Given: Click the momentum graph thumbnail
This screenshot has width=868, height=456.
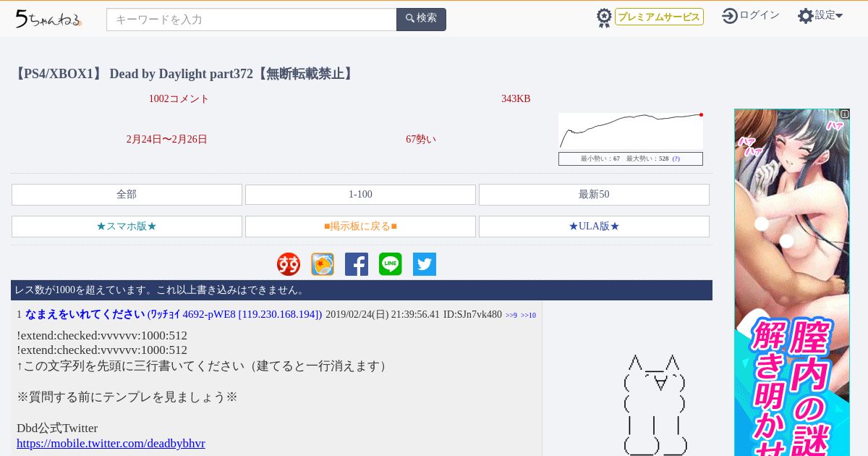Looking at the screenshot, I should click(x=631, y=131).
